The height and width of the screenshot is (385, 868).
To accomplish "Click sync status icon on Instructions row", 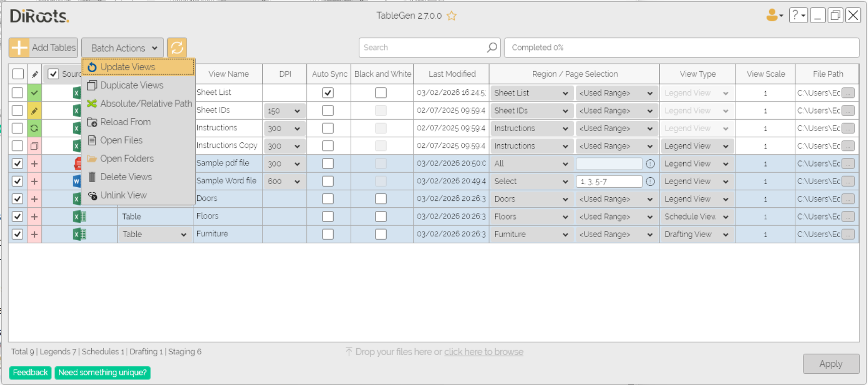I will 34,128.
